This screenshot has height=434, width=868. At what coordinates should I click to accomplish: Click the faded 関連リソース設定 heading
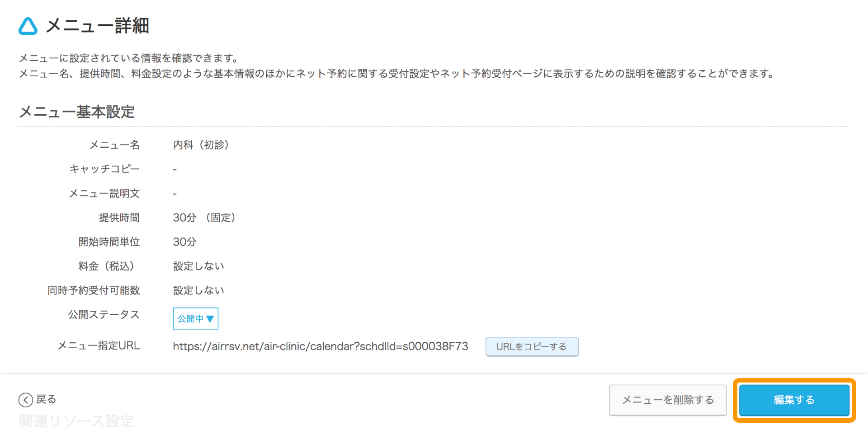pyautogui.click(x=77, y=421)
